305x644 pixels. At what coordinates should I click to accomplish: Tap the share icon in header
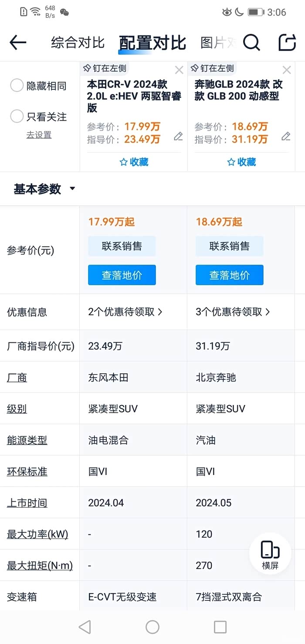(287, 43)
